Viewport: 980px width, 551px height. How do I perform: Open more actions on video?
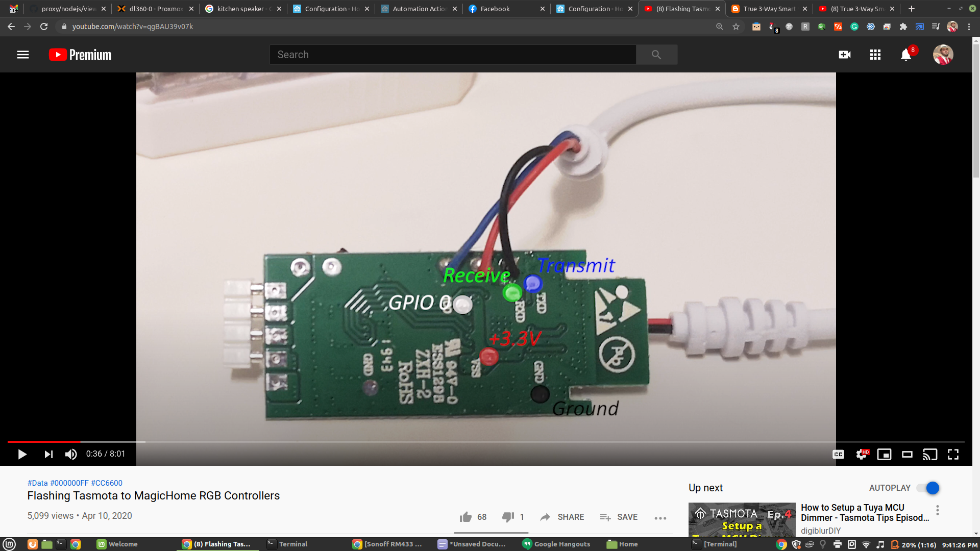(660, 518)
